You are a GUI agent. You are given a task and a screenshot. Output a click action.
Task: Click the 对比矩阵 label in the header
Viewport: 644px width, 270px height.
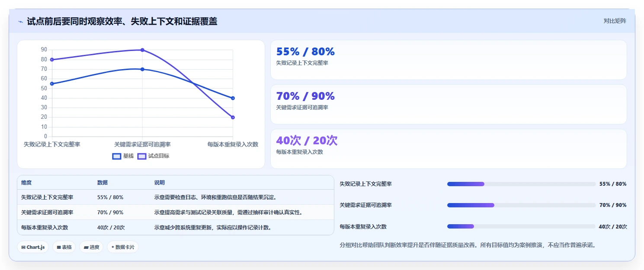click(x=615, y=21)
